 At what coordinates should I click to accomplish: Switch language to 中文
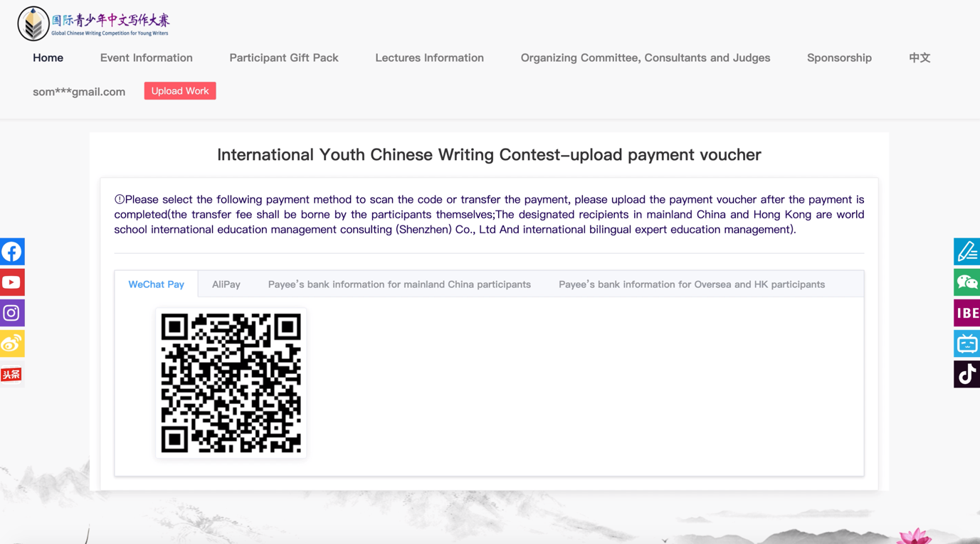click(x=920, y=58)
